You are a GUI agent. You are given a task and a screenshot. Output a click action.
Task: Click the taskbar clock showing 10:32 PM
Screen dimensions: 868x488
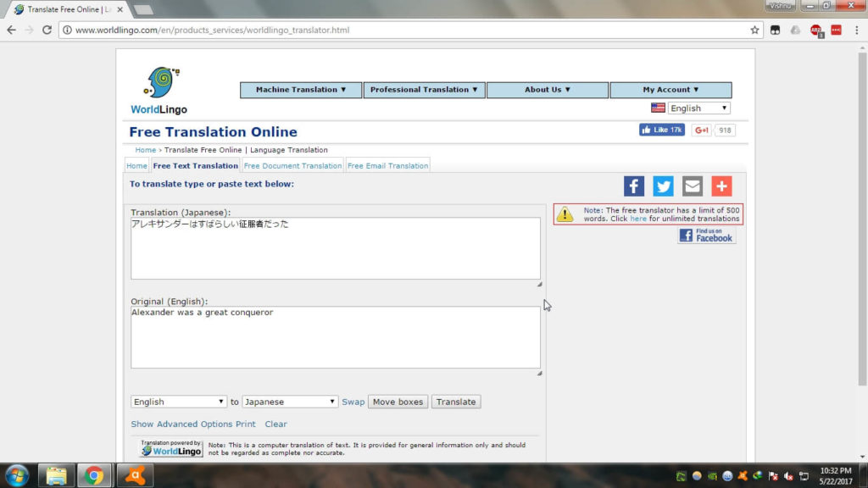[835, 476]
